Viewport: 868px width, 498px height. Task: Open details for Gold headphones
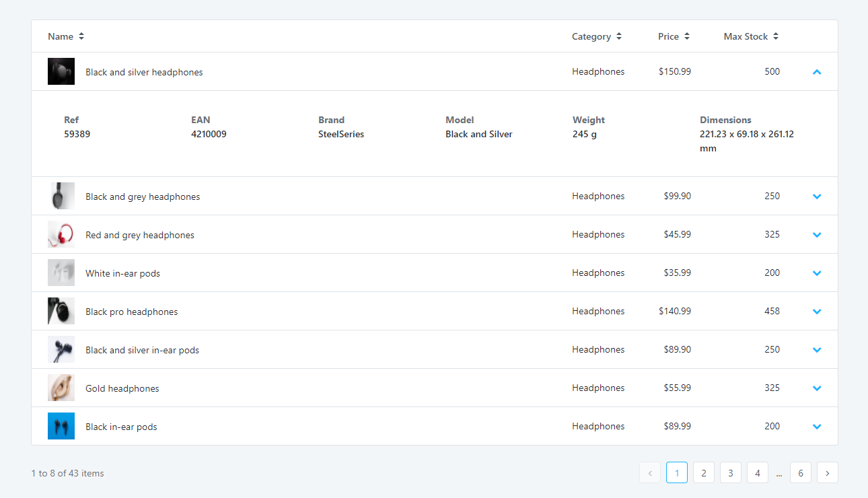[817, 388]
